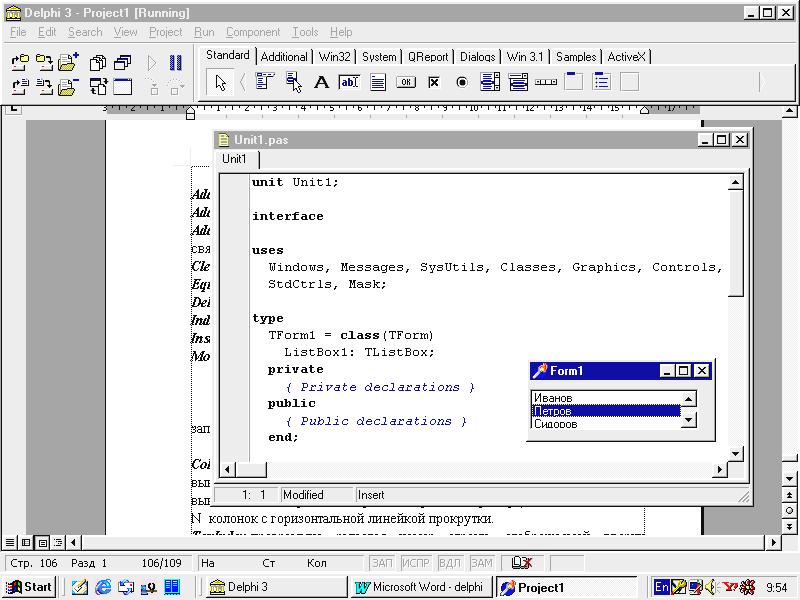Screen dimensions: 800x600
Task: Select the OK Button component
Action: tap(406, 82)
